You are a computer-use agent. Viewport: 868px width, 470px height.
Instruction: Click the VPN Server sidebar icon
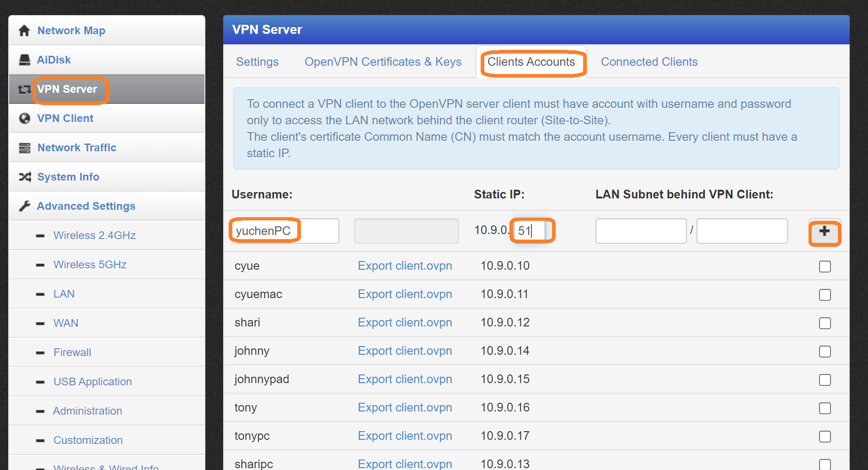click(x=24, y=89)
